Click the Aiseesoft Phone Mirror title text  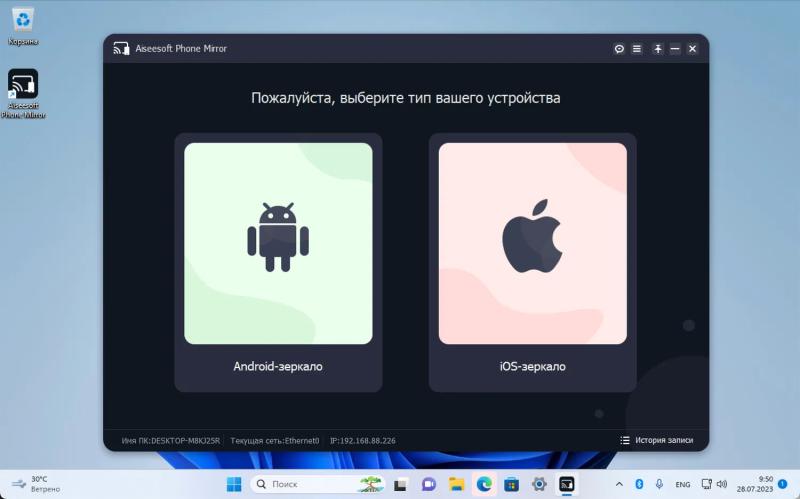coord(181,48)
